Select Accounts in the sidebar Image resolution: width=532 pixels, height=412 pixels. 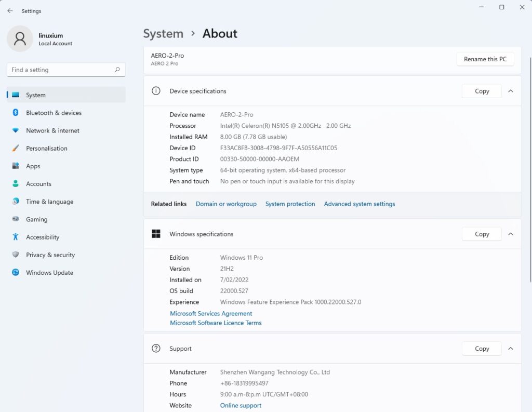[x=38, y=184]
